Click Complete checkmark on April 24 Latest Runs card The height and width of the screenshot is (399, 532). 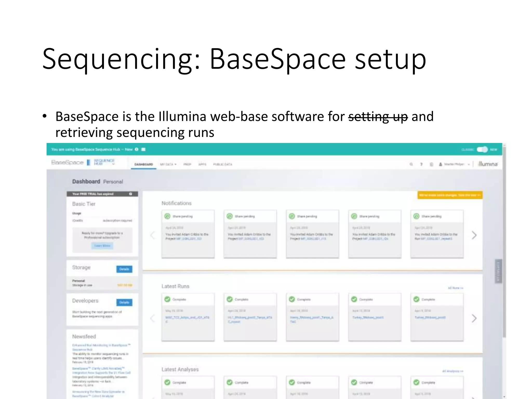point(230,299)
